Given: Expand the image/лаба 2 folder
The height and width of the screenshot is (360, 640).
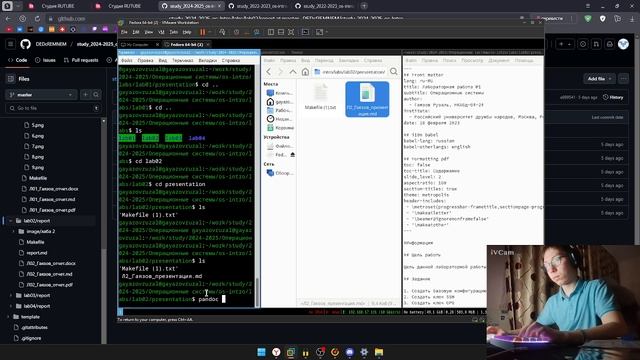Looking at the screenshot, I should (x=13, y=231).
